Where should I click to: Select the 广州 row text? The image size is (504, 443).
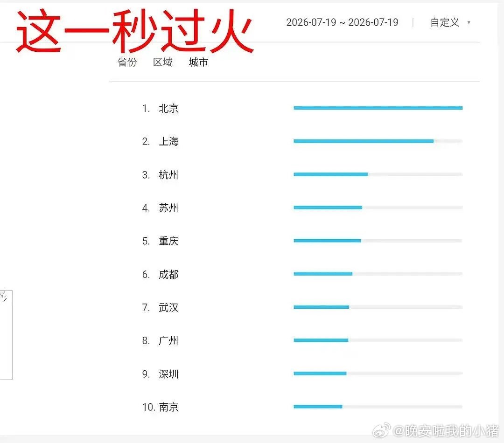[x=168, y=340]
